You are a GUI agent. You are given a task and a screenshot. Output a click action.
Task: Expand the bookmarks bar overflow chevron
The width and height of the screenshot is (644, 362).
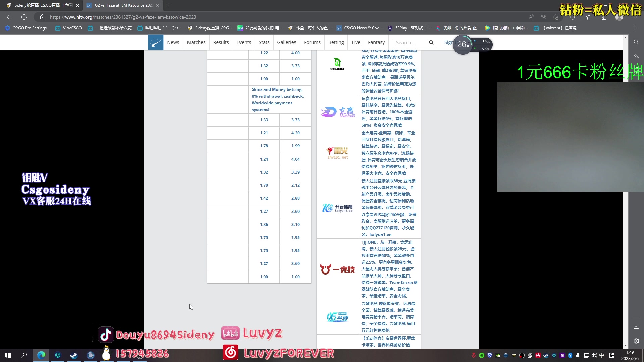click(x=635, y=28)
